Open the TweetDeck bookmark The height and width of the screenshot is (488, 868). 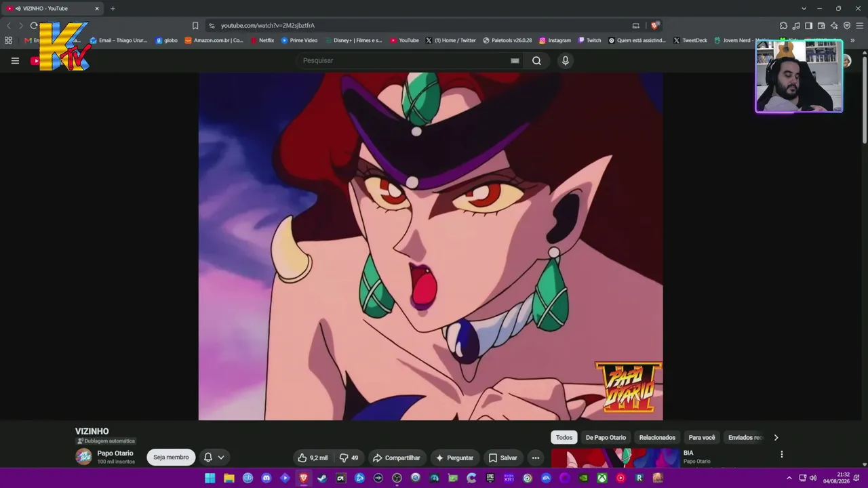690,40
